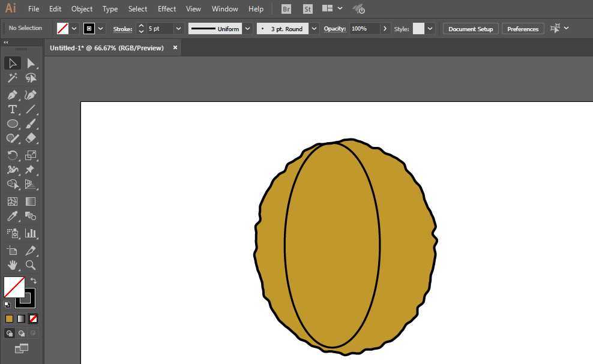The width and height of the screenshot is (593, 364).
Task: Select the Lasso tool
Action: 31,78
